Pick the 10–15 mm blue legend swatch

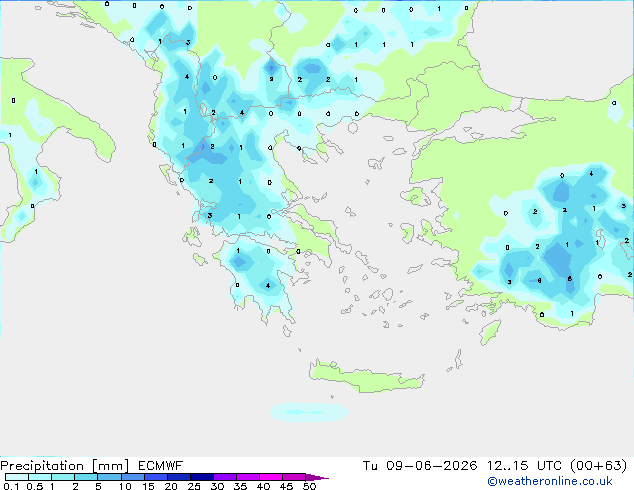(x=132, y=477)
